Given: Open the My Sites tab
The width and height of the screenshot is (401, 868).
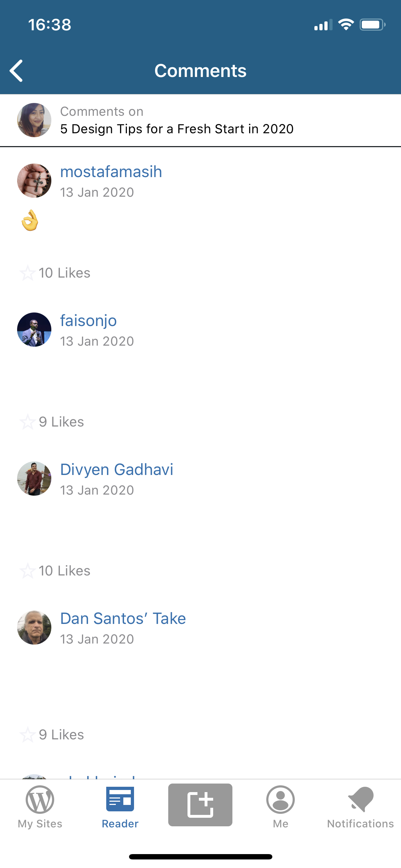Looking at the screenshot, I should (40, 807).
